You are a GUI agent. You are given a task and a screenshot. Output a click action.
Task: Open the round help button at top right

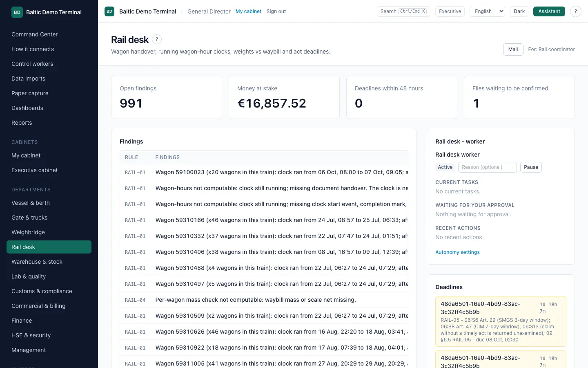pos(576,11)
